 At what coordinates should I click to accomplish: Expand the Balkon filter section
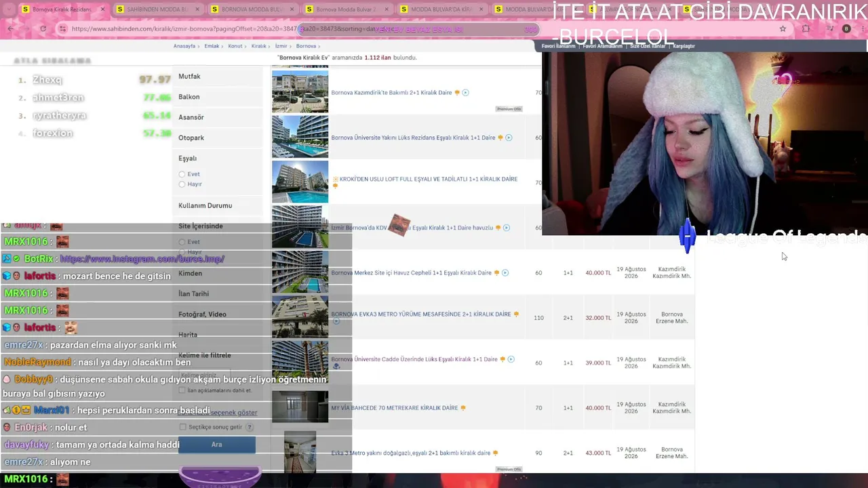[217, 97]
